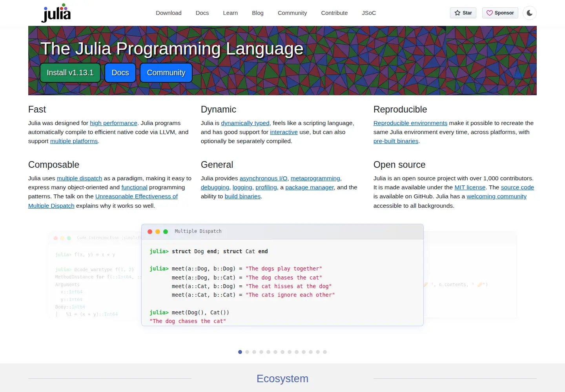This screenshot has width=565, height=392.
Task: Click the "meet(Dog(), Cat())" code line
Action: point(190,312)
